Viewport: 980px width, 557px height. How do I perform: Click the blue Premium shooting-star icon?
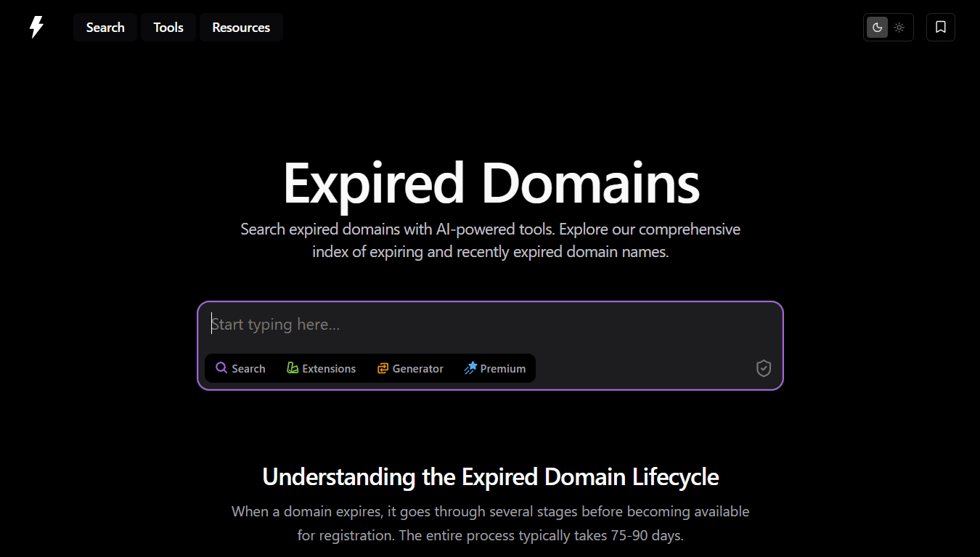click(470, 367)
